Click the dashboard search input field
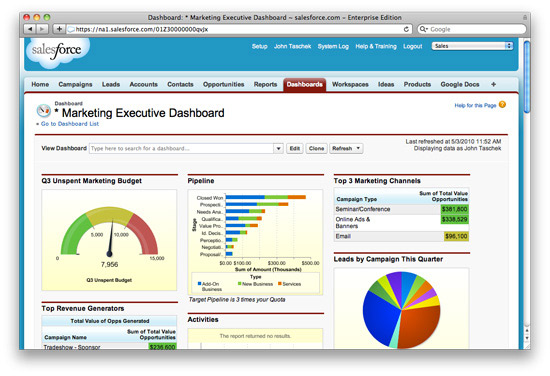This screenshot has height=376, width=550. pos(181,148)
